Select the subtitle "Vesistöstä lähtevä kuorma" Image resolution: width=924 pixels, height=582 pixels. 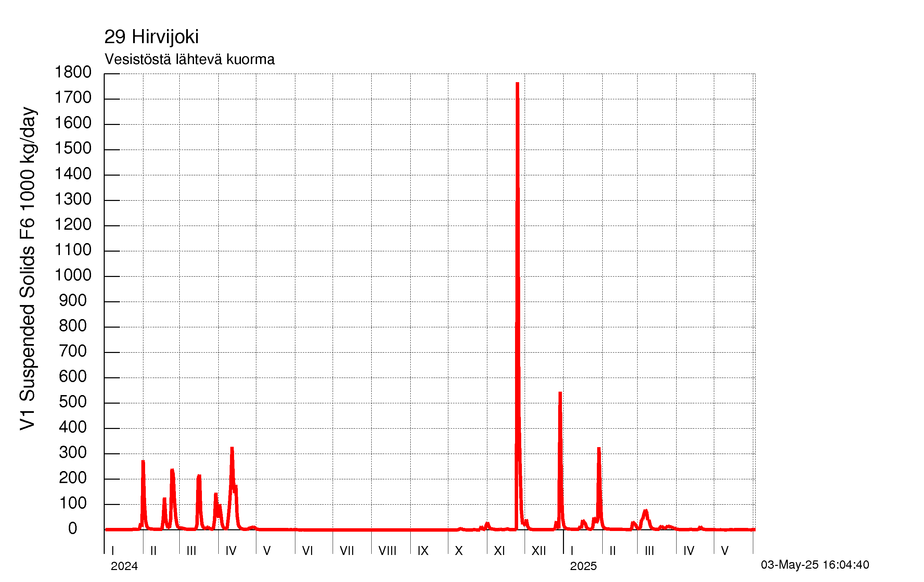(190, 60)
